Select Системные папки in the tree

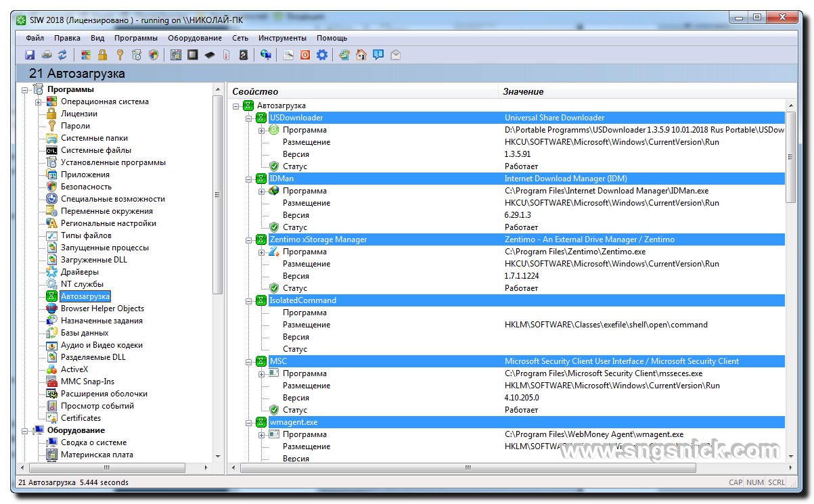tap(94, 138)
